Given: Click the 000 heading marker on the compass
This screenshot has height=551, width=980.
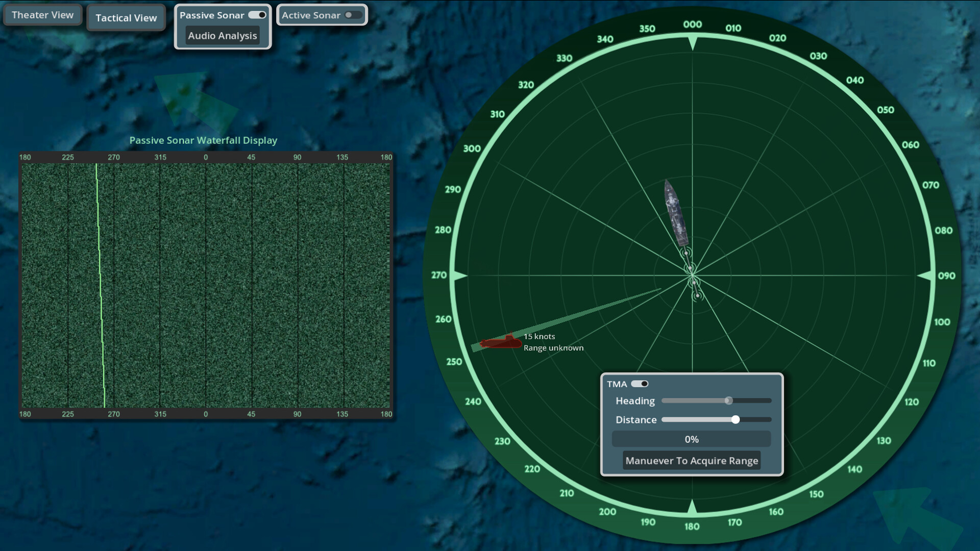Looking at the screenshot, I should (x=693, y=23).
